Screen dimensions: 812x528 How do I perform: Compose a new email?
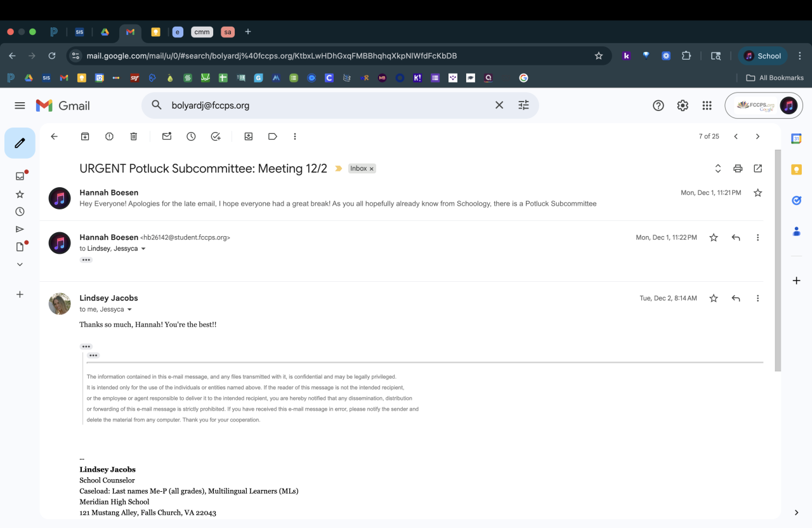[x=20, y=143]
